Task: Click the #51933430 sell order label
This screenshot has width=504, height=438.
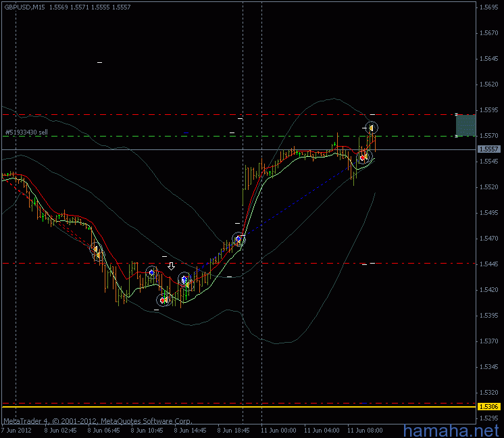Action: [26, 132]
